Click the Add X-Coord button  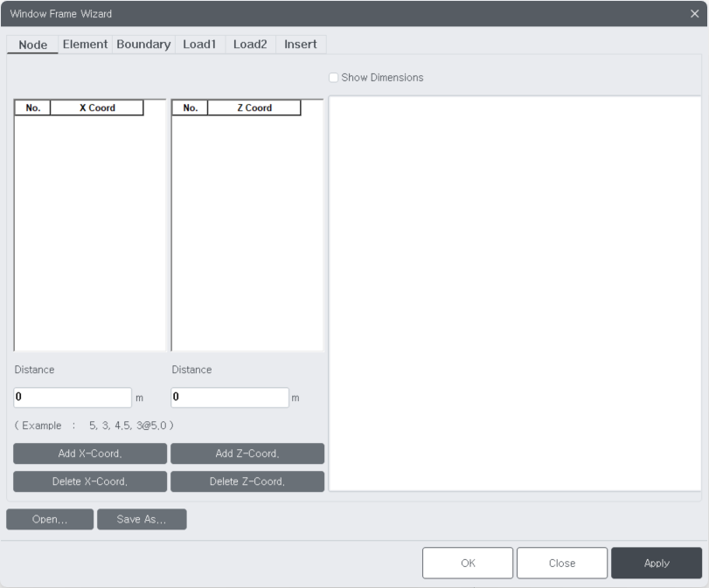click(89, 453)
